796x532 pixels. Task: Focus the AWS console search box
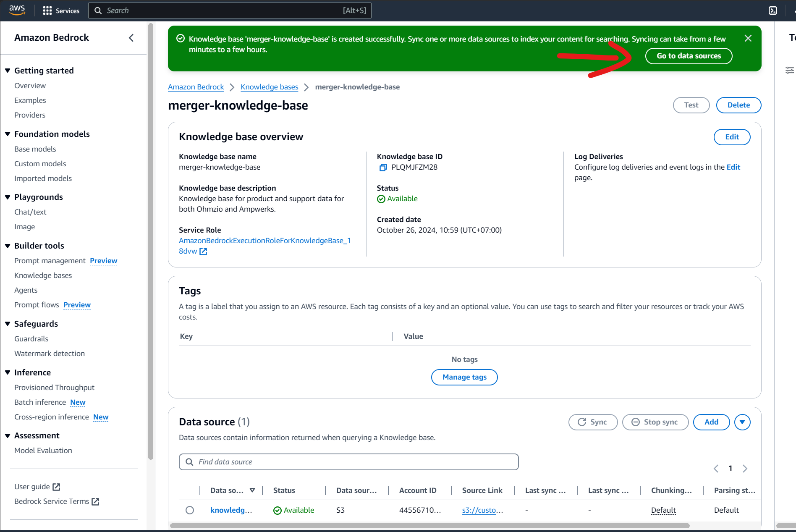click(x=230, y=10)
